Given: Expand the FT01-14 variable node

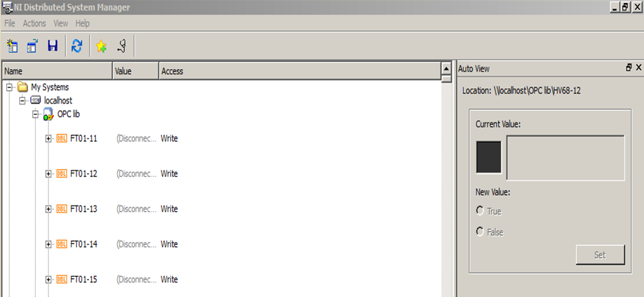Looking at the screenshot, I should (48, 245).
